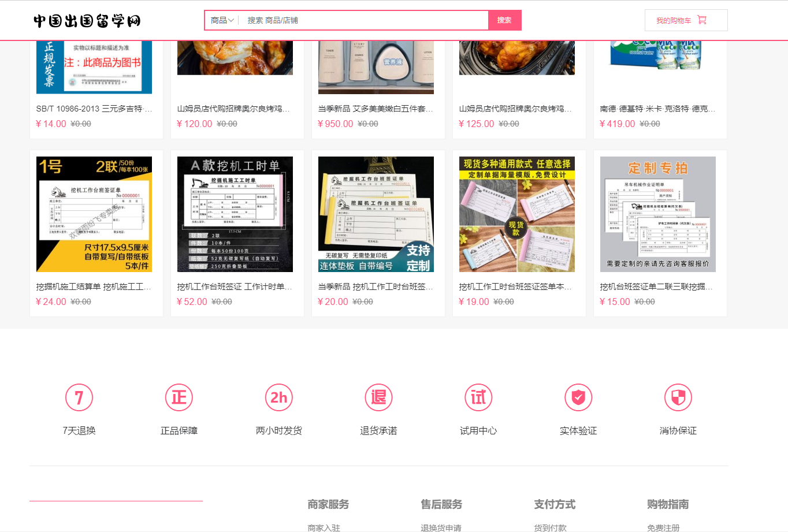Open the 正规发票 book product image
Screen dimensions: 788x532
(94, 67)
